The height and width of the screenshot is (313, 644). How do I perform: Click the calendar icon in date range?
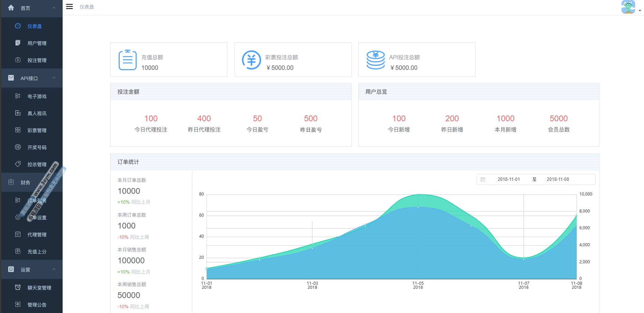coord(483,179)
